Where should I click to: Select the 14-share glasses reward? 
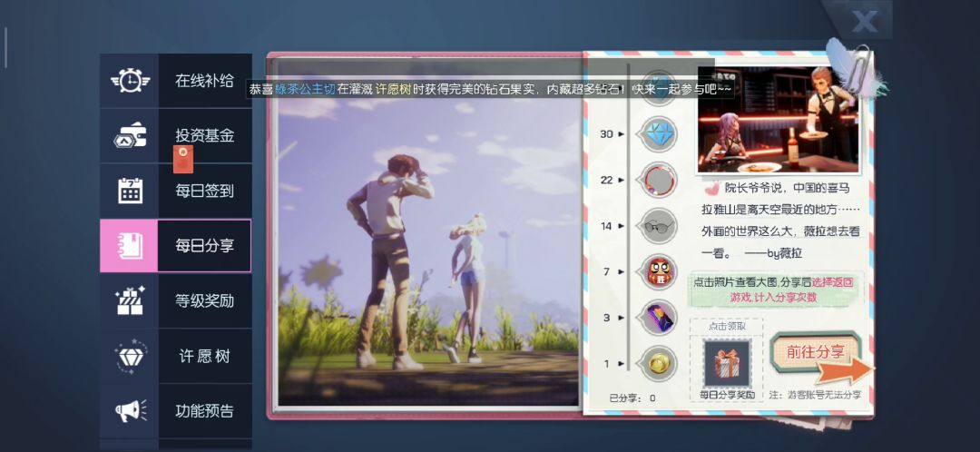click(658, 226)
